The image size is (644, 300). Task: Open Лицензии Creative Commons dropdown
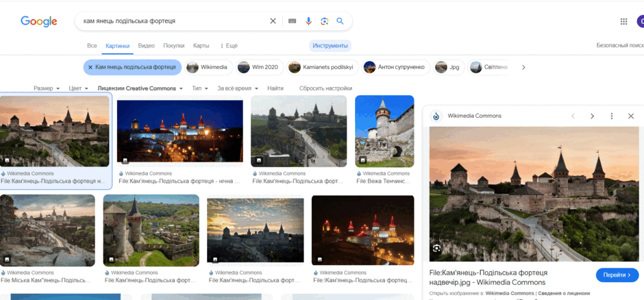click(x=140, y=88)
